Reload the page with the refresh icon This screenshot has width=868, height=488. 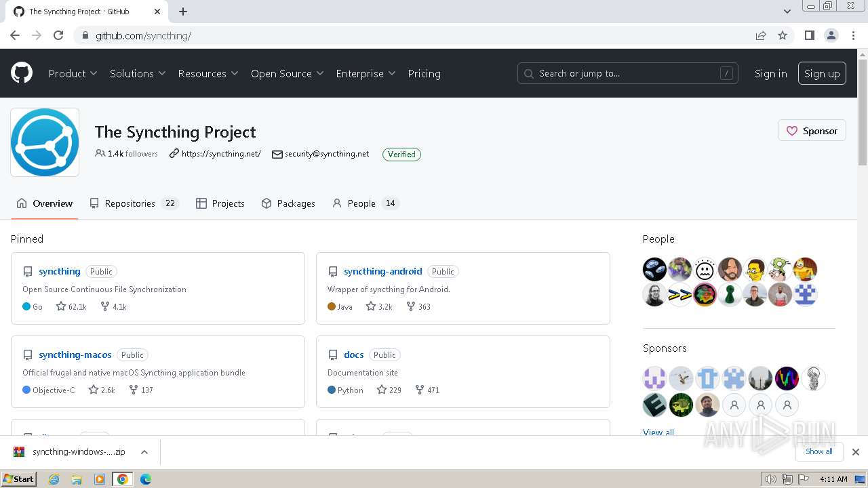[58, 35]
